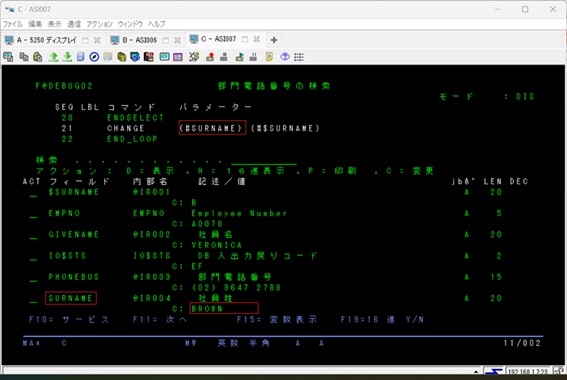Open the アクション menu
Screen dimensions: 567x380
coord(99,24)
